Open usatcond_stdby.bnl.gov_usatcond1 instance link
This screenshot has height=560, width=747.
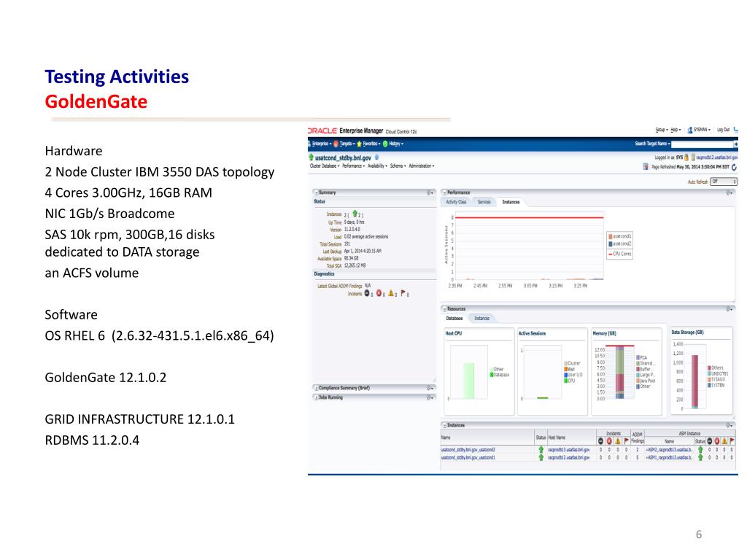point(468,457)
